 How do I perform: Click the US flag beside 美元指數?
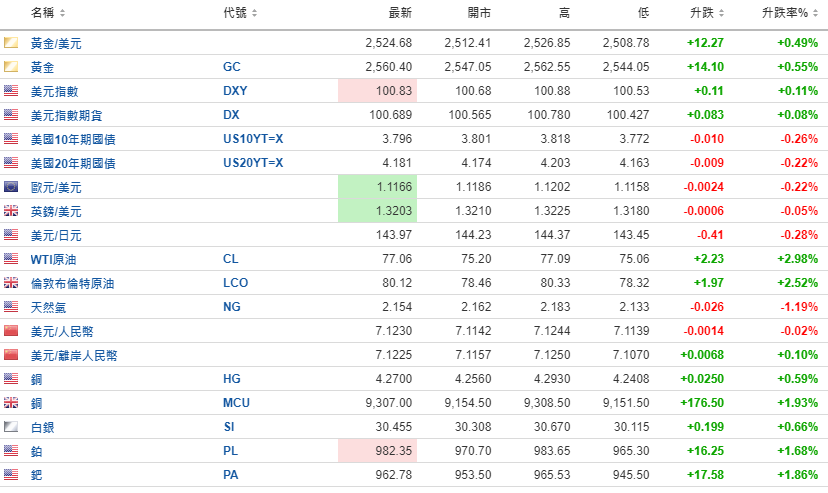[12, 91]
